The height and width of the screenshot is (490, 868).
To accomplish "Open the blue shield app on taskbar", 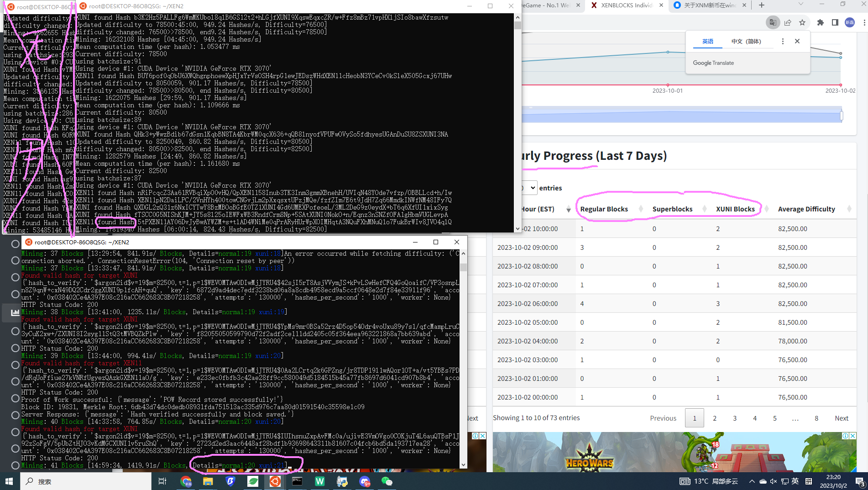I will (x=230, y=481).
